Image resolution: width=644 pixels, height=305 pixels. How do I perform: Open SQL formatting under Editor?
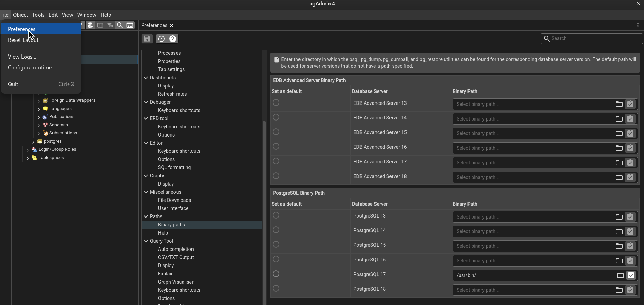click(174, 167)
